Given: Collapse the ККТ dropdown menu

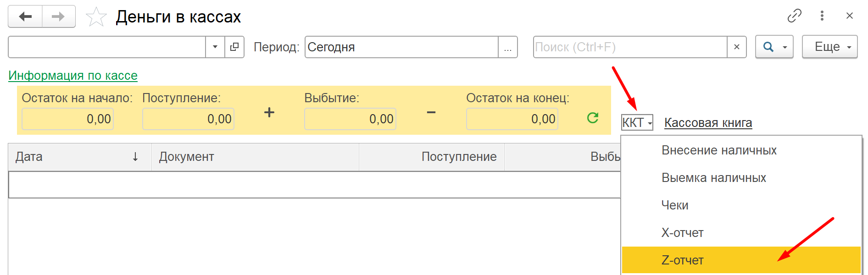Looking at the screenshot, I should click(637, 122).
